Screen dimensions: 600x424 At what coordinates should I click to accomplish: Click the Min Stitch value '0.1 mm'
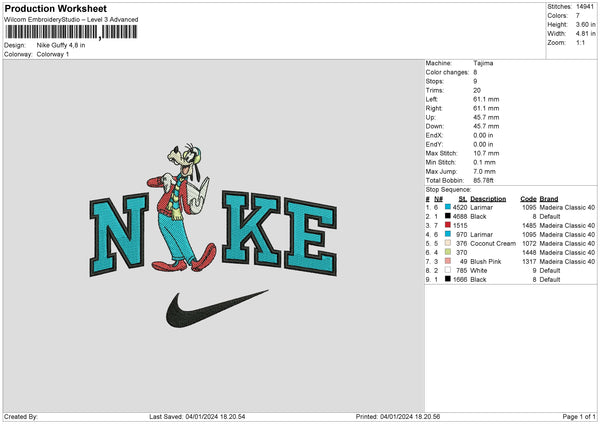coord(484,162)
